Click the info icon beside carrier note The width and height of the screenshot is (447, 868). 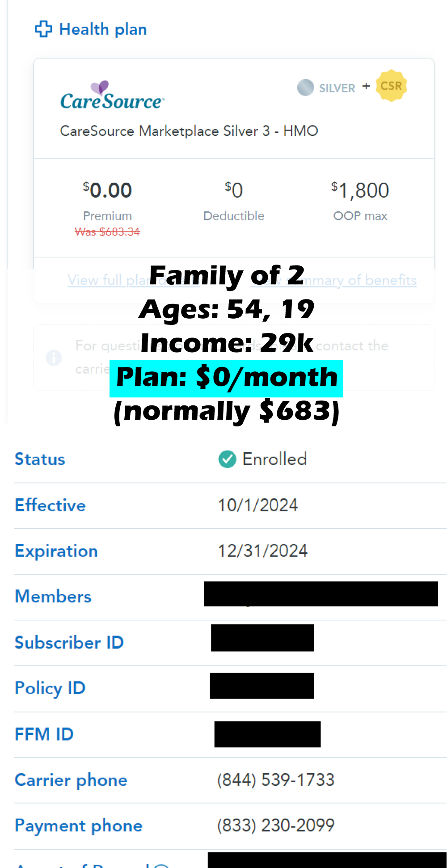[54, 358]
